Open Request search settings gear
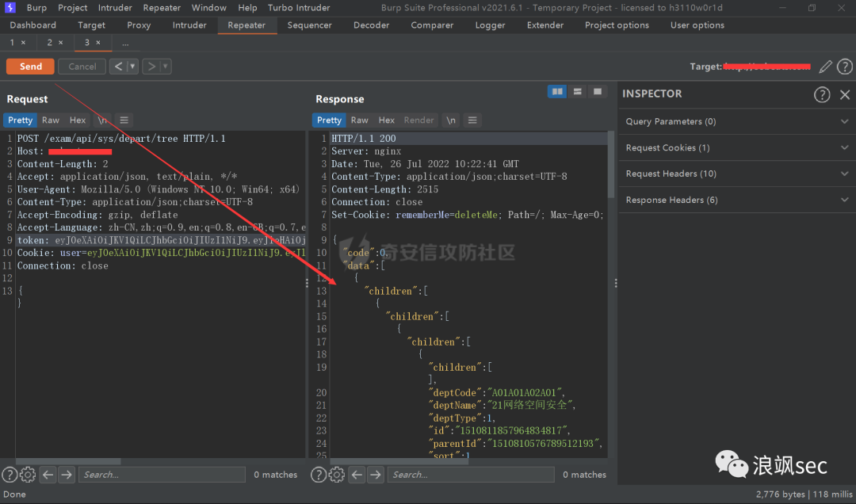This screenshot has height=504, width=856. [x=28, y=475]
